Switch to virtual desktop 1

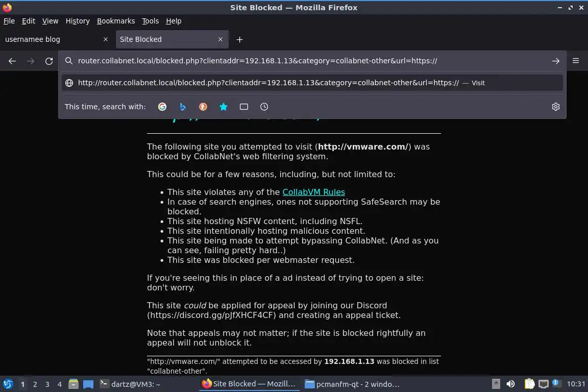pyautogui.click(x=22, y=384)
